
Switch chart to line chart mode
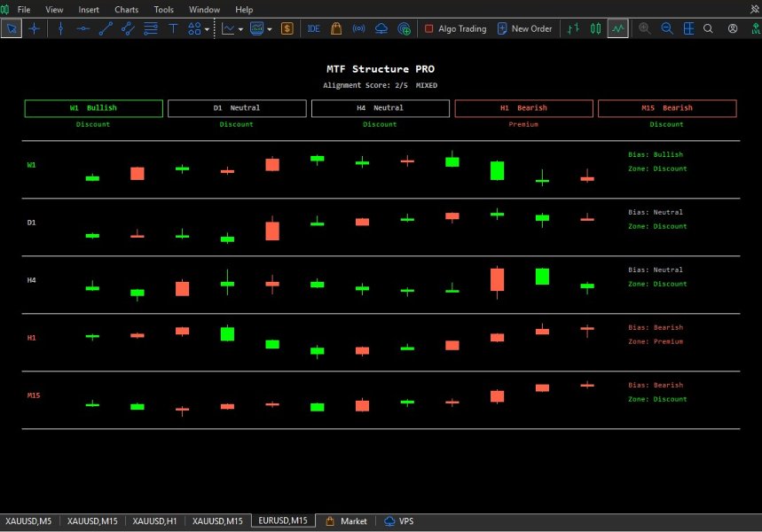pos(618,28)
